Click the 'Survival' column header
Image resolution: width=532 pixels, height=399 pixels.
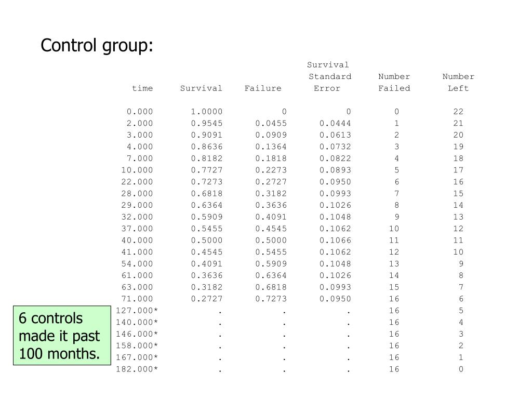(x=201, y=88)
